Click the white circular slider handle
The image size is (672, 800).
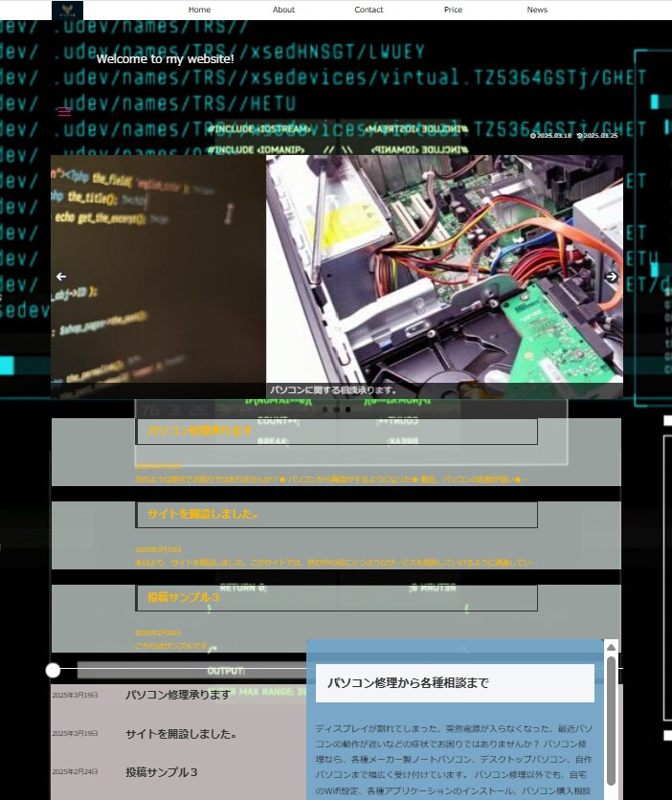(53, 671)
